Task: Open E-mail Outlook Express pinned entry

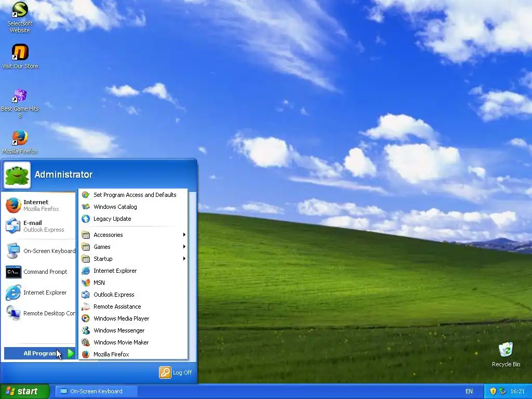Action: coord(38,226)
